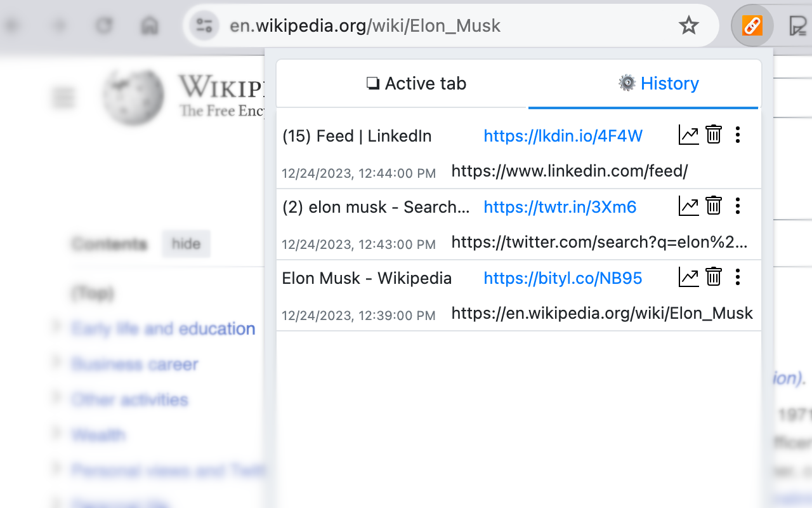Open site information icon in address bar
Viewport: 812px width, 508px height.
(x=204, y=26)
